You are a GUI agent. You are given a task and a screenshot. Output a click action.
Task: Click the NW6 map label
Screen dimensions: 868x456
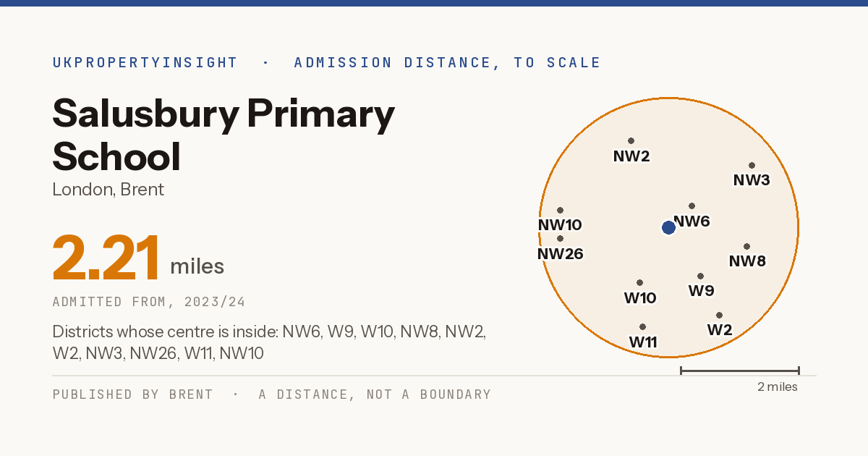tap(692, 221)
